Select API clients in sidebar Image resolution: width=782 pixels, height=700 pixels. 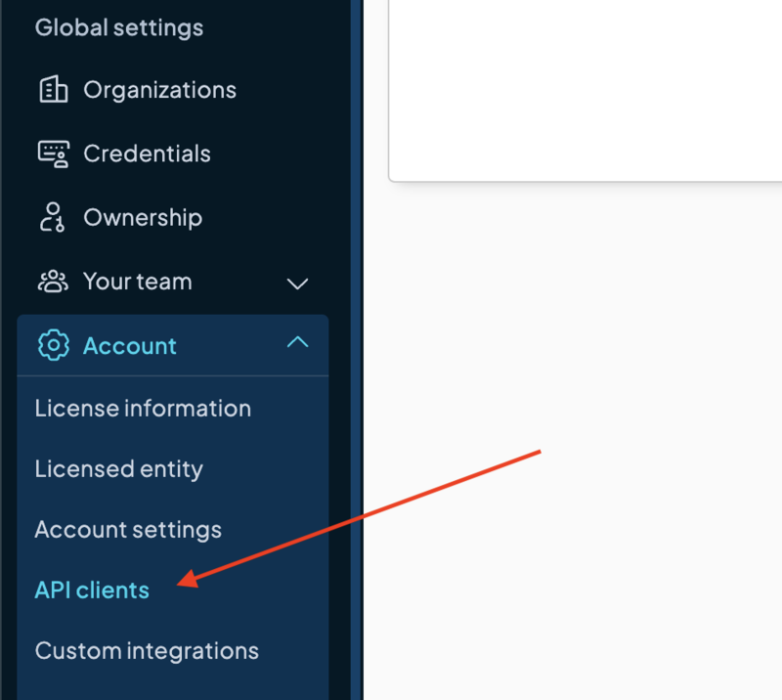click(x=92, y=591)
